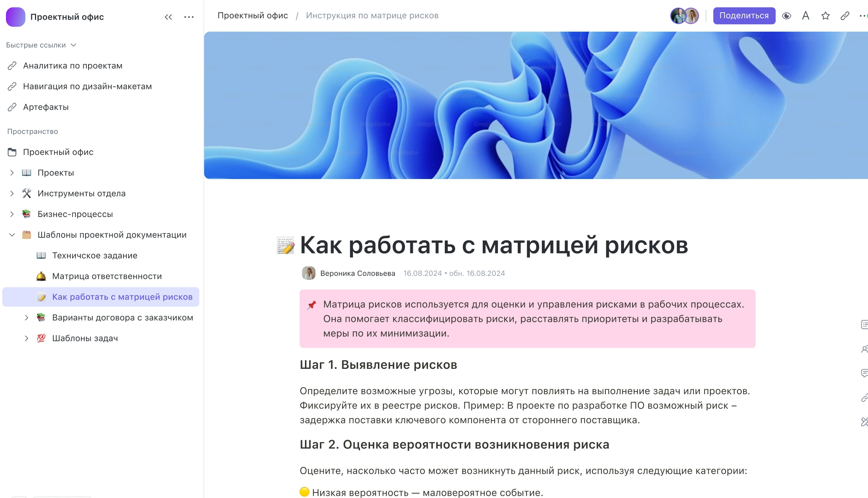Viewport: 868px width, 498px height.
Task: Collapse Шаблоны проектной документации folder
Action: pyautogui.click(x=12, y=235)
